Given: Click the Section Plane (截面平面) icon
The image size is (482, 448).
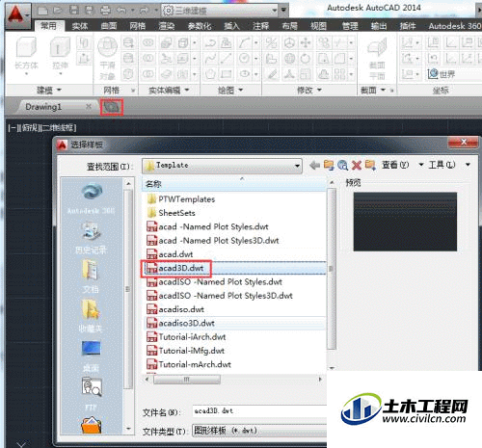Looking at the screenshot, I should [x=377, y=48].
